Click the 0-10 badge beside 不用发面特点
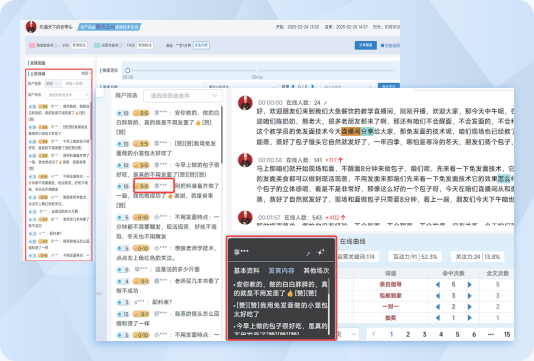534x361 pixels. tap(141, 217)
